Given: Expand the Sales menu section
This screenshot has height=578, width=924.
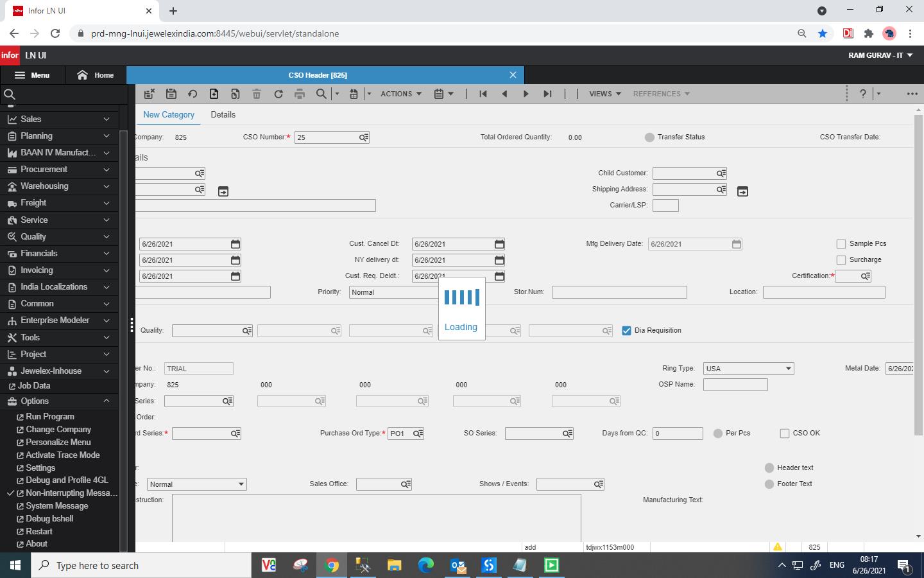Looking at the screenshot, I should (x=59, y=119).
